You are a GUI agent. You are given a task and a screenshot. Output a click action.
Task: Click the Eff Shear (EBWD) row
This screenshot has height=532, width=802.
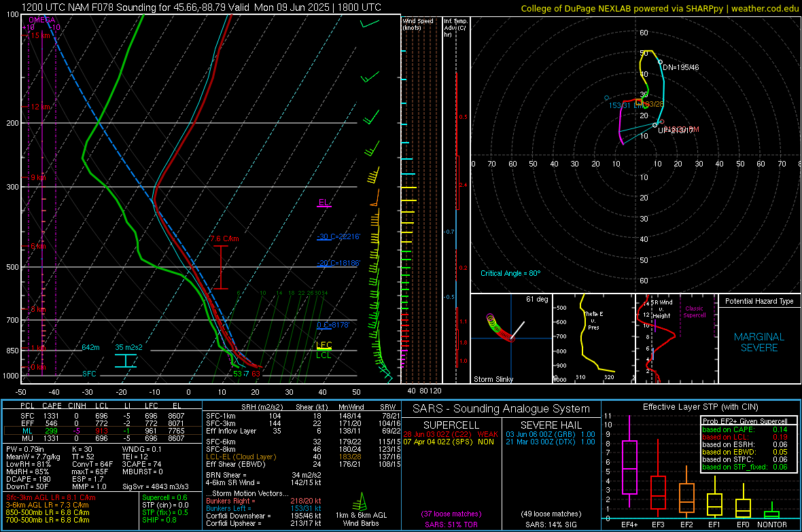coord(303,464)
